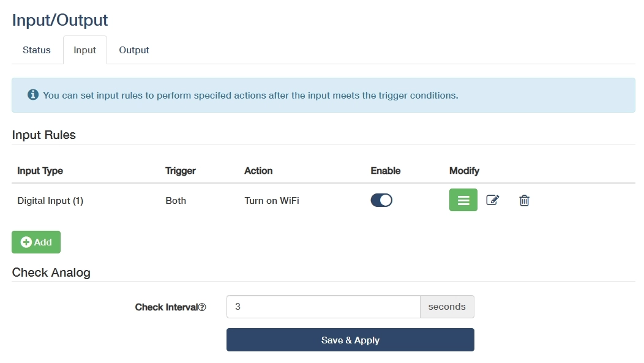Click the Trigger column header
The height and width of the screenshot is (363, 644).
(x=181, y=171)
